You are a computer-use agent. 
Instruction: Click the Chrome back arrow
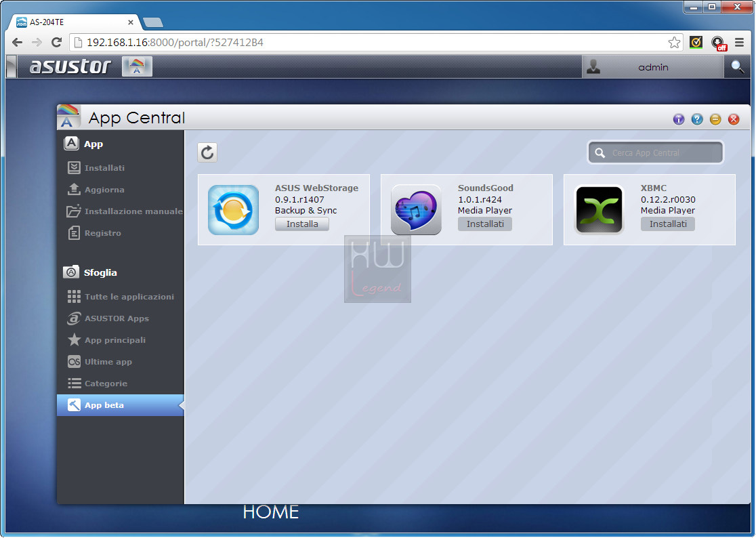18,43
